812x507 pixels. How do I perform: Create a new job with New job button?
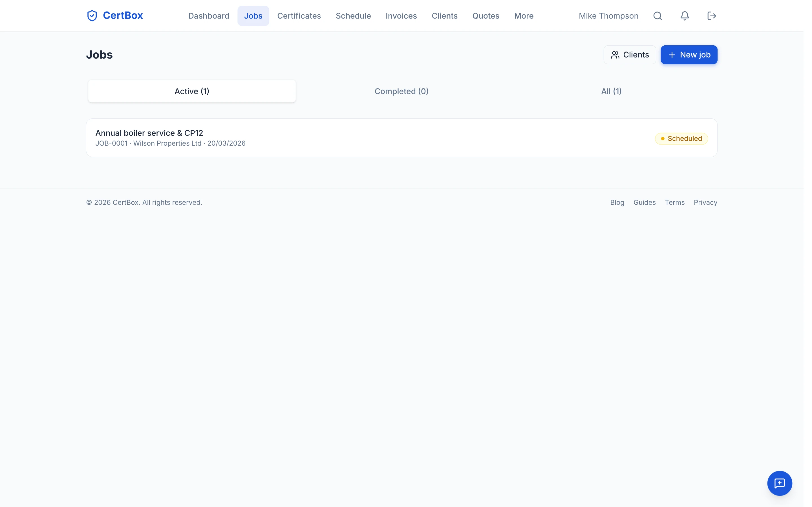[x=689, y=55]
